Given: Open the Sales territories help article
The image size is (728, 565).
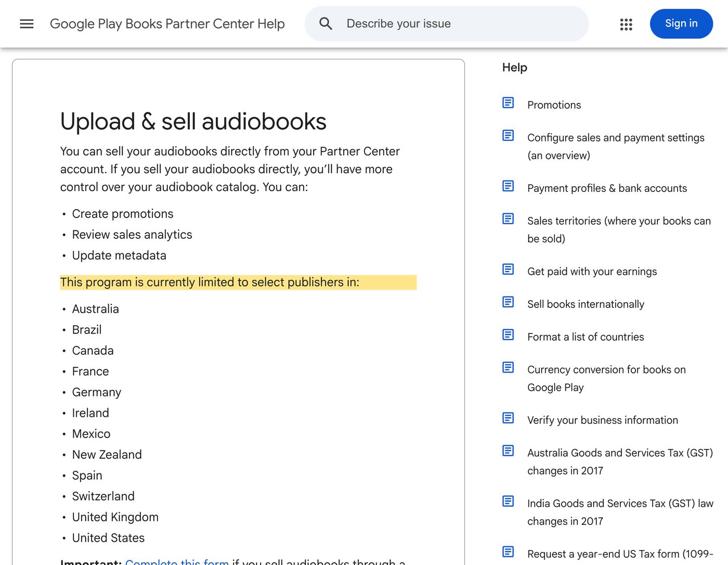Looking at the screenshot, I should coord(619,230).
